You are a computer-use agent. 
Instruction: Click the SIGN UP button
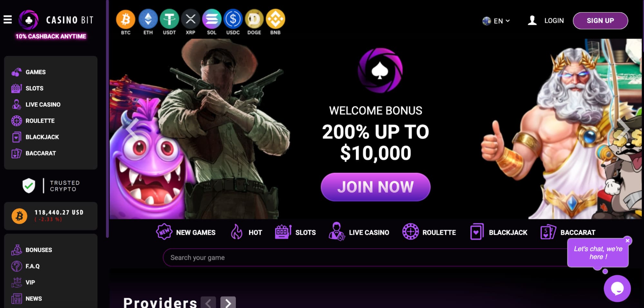pos(600,21)
